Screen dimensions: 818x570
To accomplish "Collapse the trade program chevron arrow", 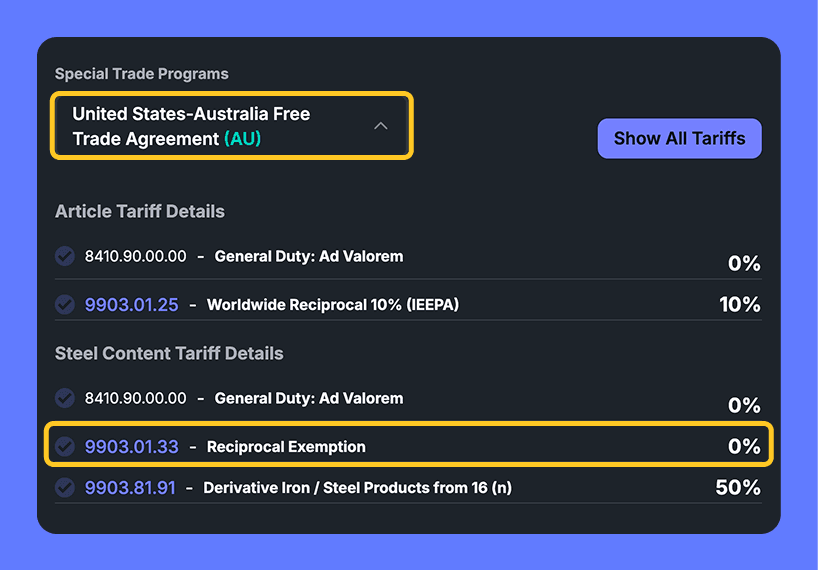I will point(380,126).
